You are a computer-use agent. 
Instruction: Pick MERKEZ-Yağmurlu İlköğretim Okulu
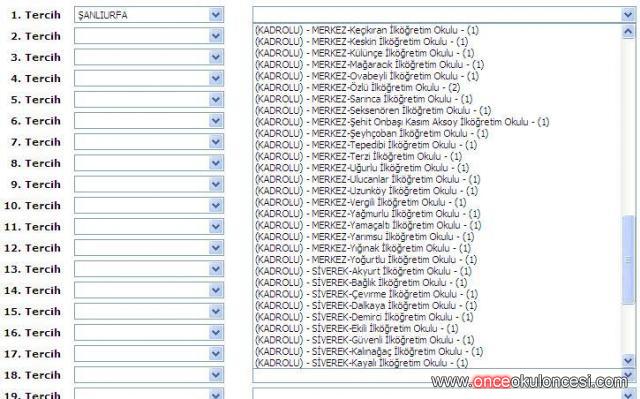click(367, 213)
